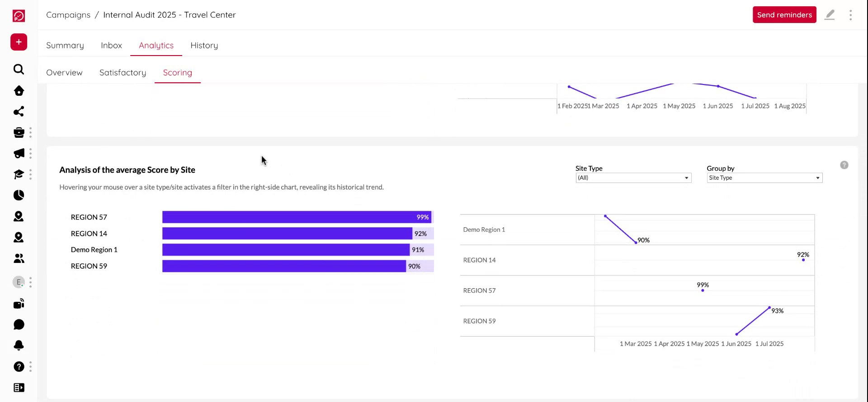Image resolution: width=868 pixels, height=402 pixels.
Task: Click the 93% point on REGION 59 trend
Action: click(x=769, y=308)
